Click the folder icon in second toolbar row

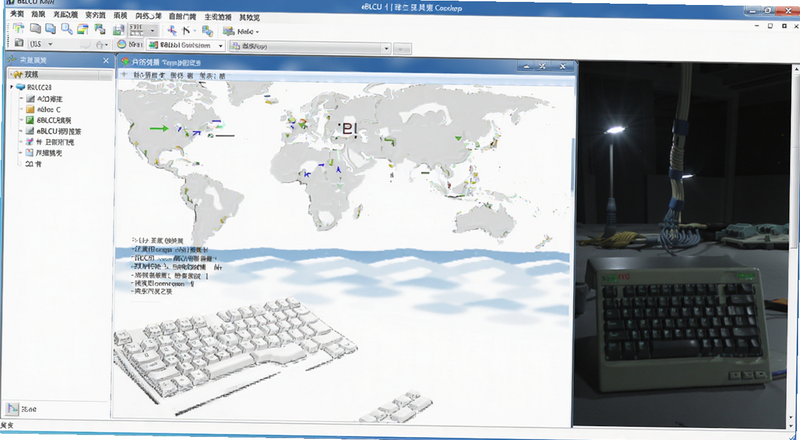click(19, 43)
